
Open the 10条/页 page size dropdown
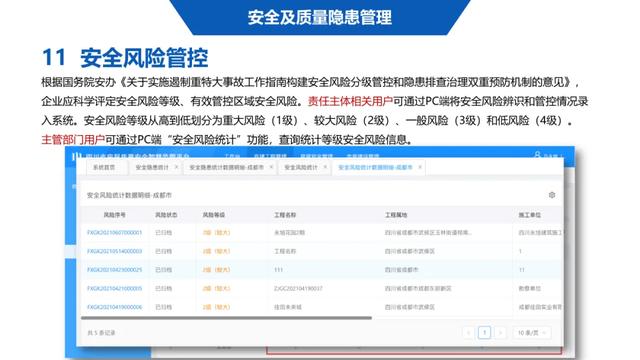coord(532,333)
